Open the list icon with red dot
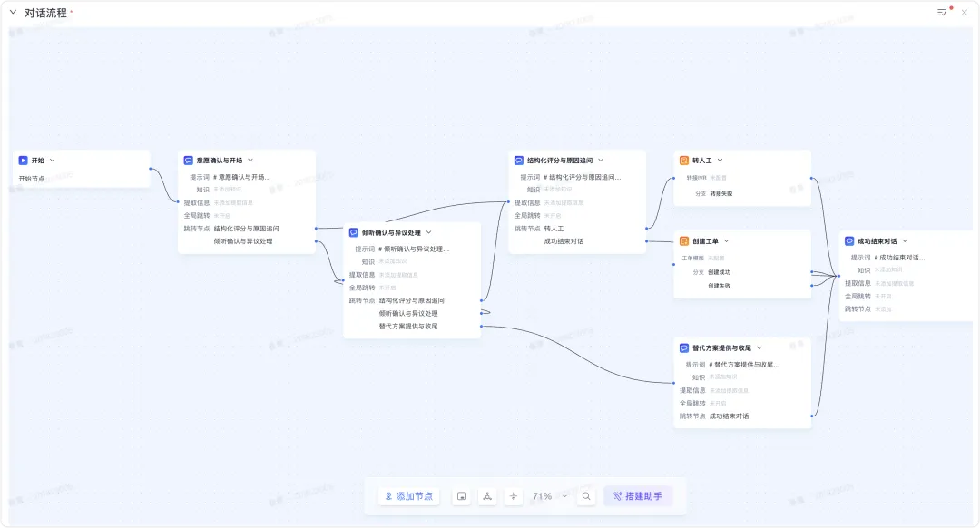The width and height of the screenshot is (980, 528). (x=942, y=13)
